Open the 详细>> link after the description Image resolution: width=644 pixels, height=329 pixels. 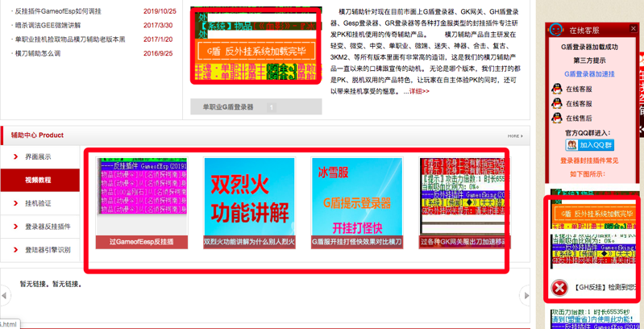point(419,91)
